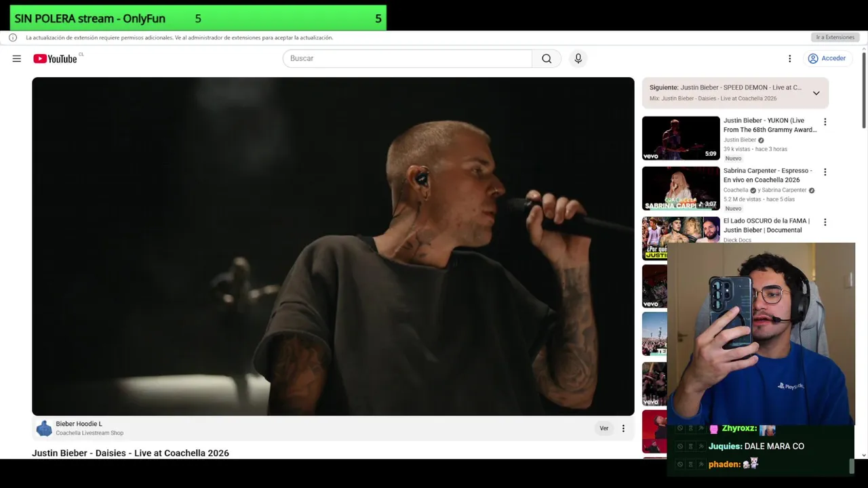868x488 pixels.
Task: Open 'El Lado OSCURO de la FAMA' title
Action: click(766, 225)
